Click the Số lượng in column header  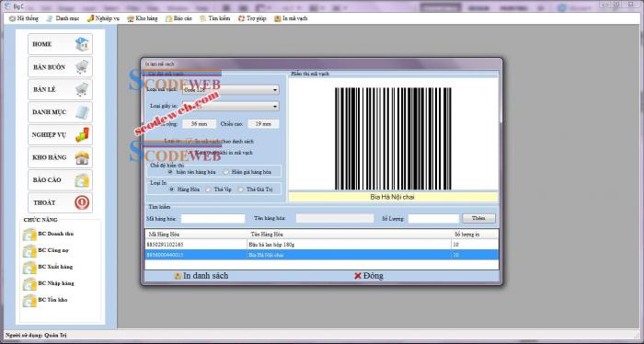tap(475, 234)
